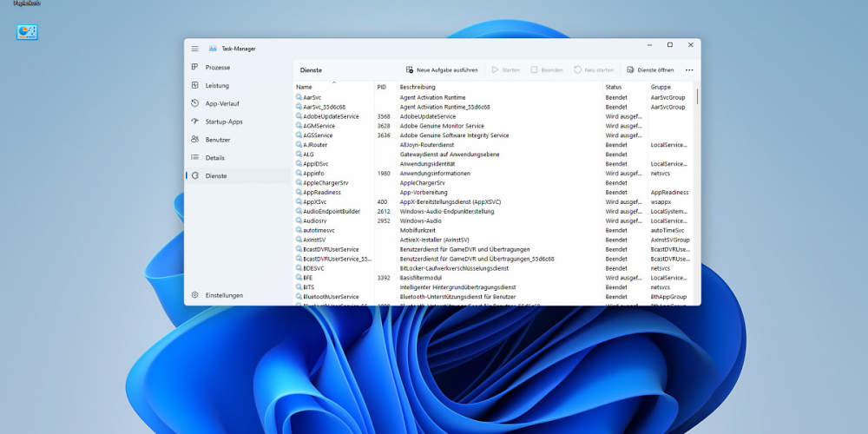Image resolution: width=868 pixels, height=434 pixels.
Task: Select the Audiosrv service row
Action: tap(493, 220)
